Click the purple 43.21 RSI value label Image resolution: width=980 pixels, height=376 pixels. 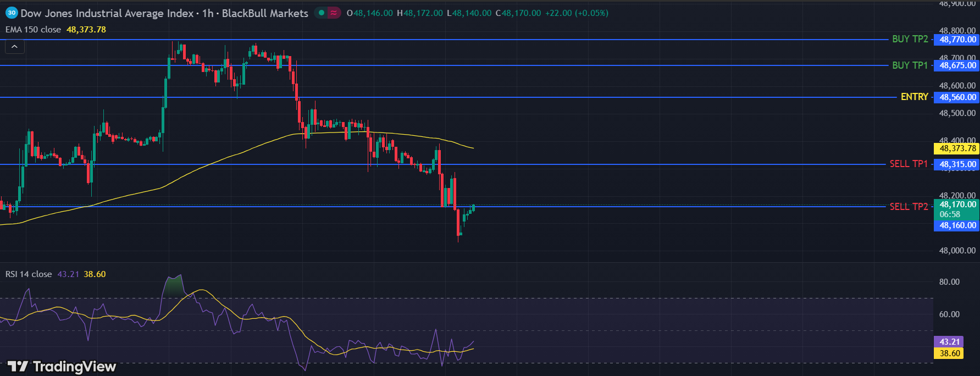tap(949, 341)
